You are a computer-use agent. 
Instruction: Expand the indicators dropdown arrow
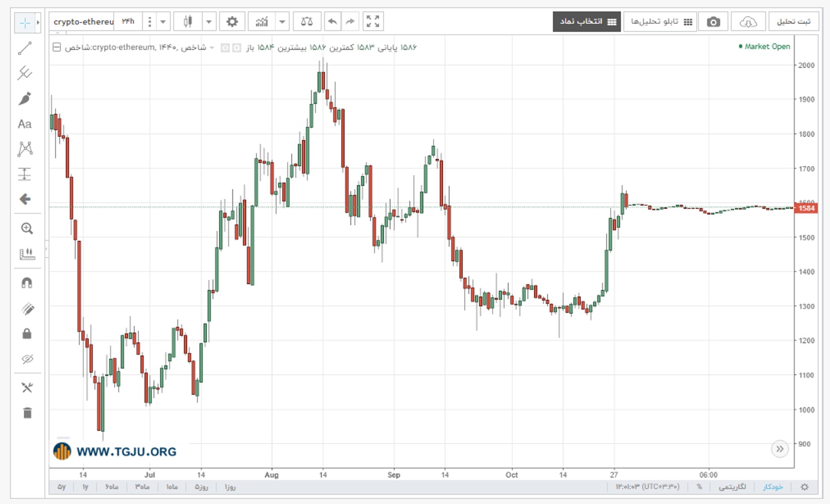pos(282,22)
